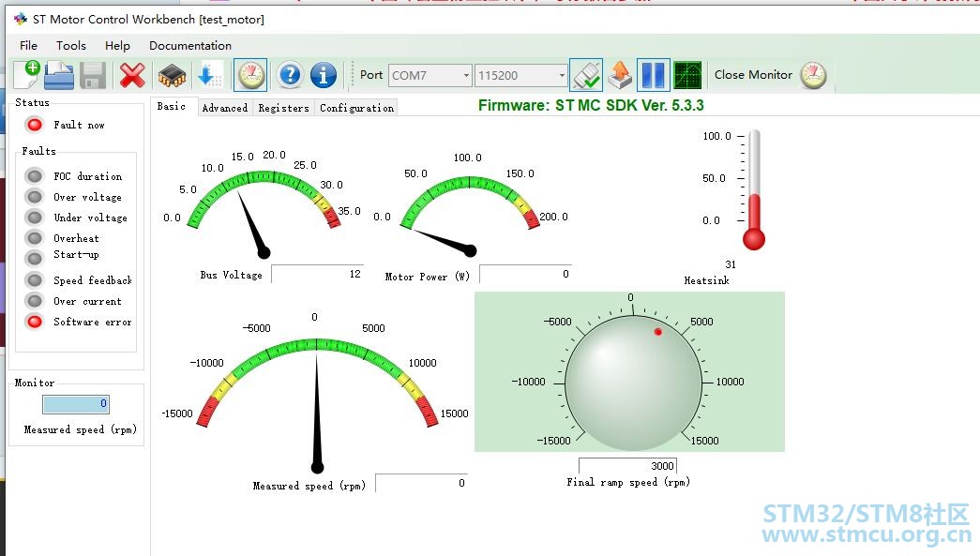Screen dimensions: 980x556
Task: Click the blue download arrow icon
Action: (209, 75)
